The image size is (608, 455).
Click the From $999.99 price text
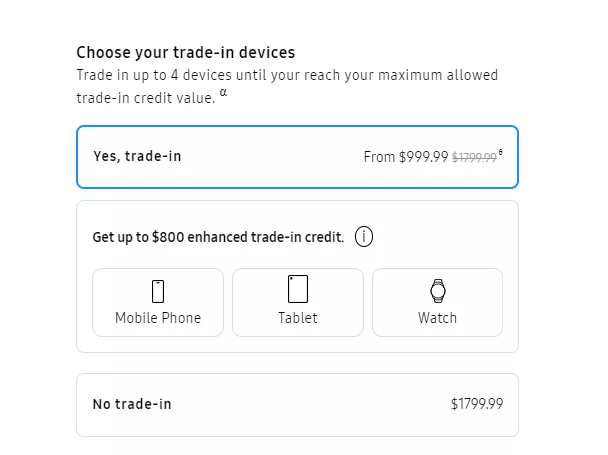[x=406, y=157]
